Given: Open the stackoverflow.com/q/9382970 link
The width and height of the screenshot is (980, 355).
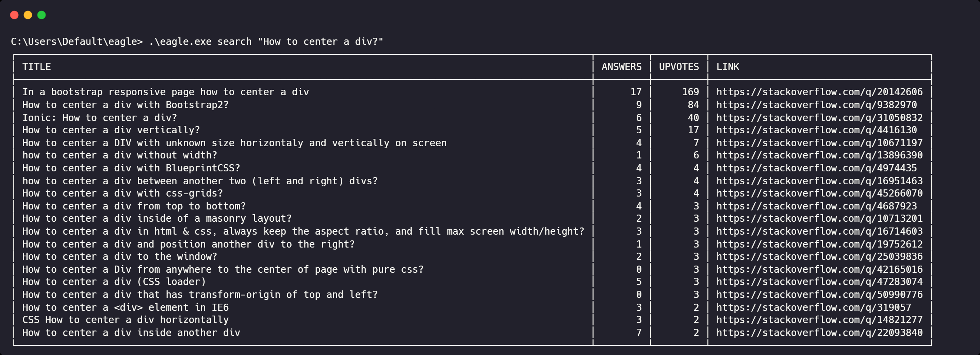Looking at the screenshot, I should (x=816, y=105).
